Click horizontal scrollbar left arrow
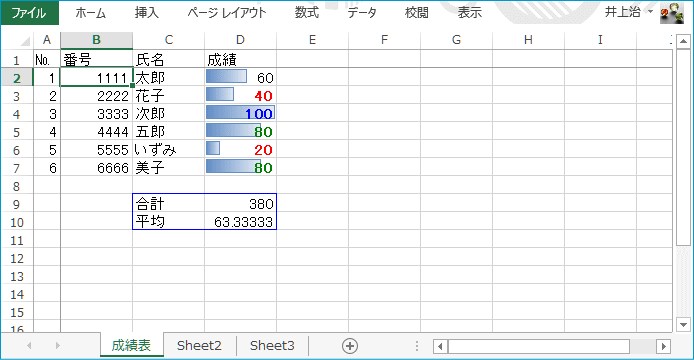The width and height of the screenshot is (694, 360). coord(440,346)
